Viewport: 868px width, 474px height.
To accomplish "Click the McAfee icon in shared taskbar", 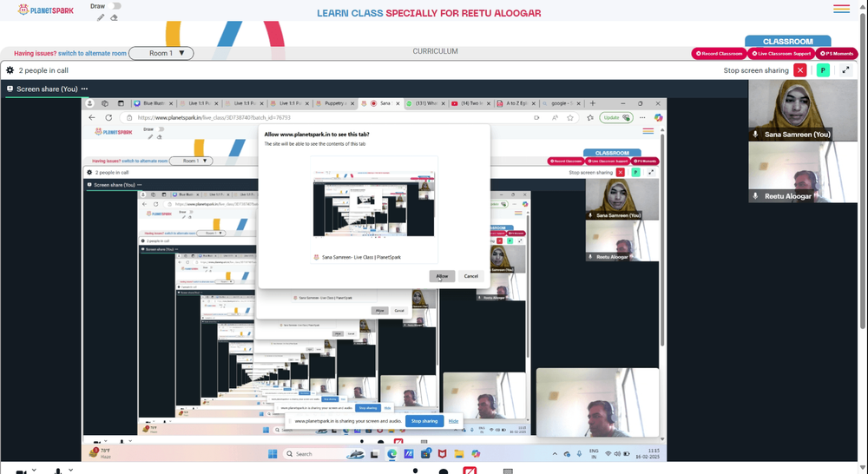I will coord(442,454).
